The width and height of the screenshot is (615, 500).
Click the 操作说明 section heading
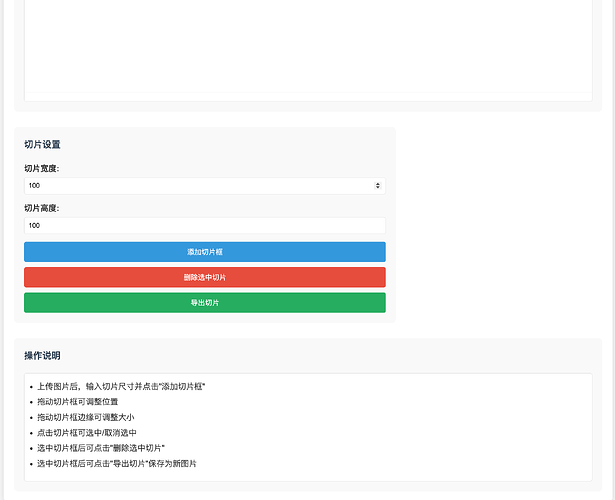click(42, 356)
